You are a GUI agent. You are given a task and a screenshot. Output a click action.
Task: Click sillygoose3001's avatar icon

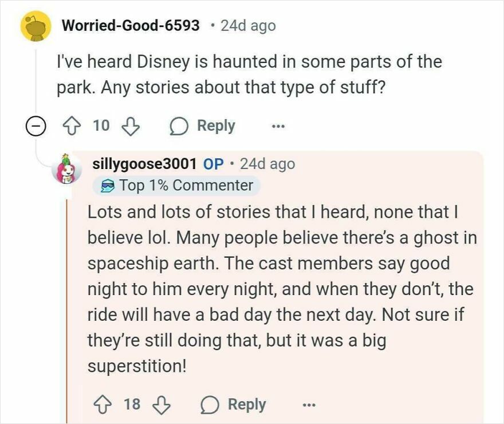click(68, 168)
